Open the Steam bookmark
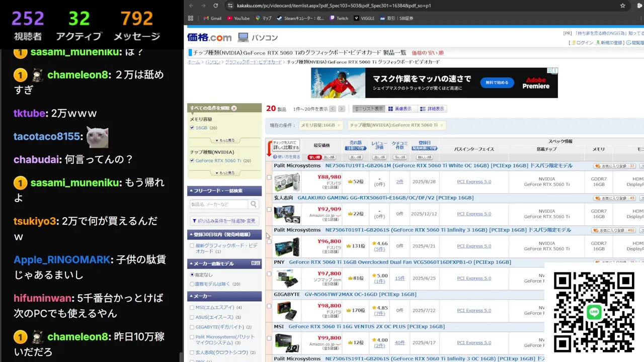The image size is (644, 362). (300, 18)
